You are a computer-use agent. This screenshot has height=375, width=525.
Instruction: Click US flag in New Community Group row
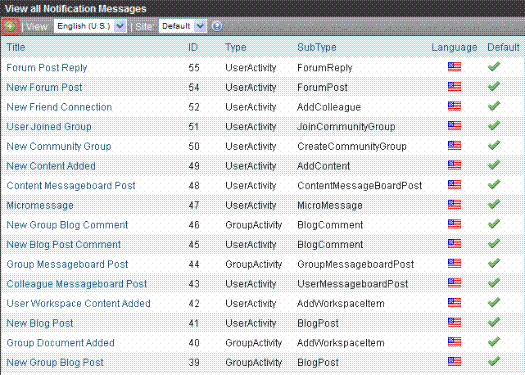(x=454, y=145)
